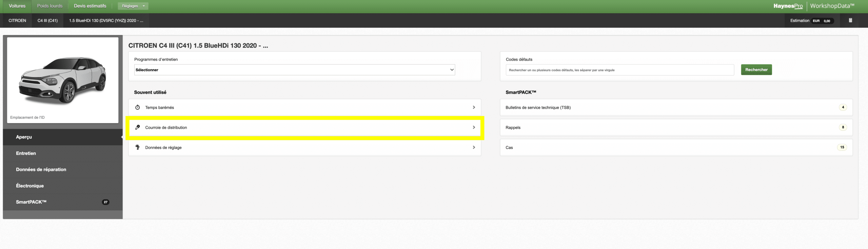Viewport: 868px width, 249px height.
Task: Click the stopwatch icon beside Temps barémés
Action: pos(137,107)
